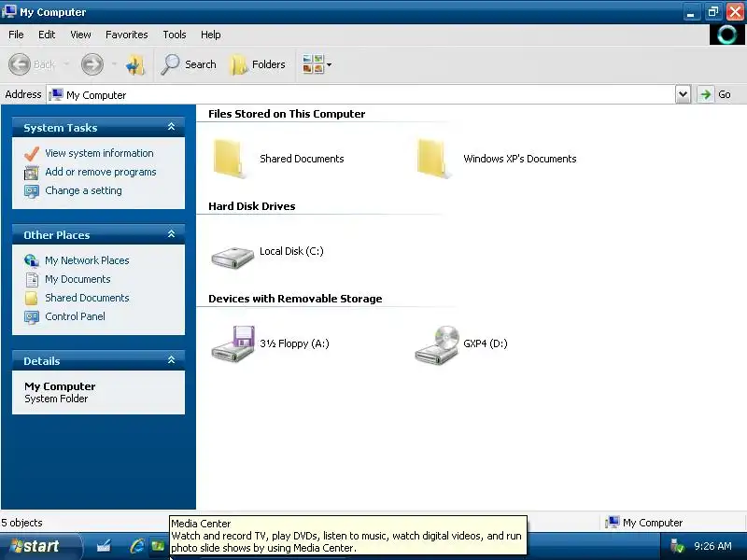This screenshot has height=560, width=747.
Task: Open the View menu
Action: (x=80, y=35)
